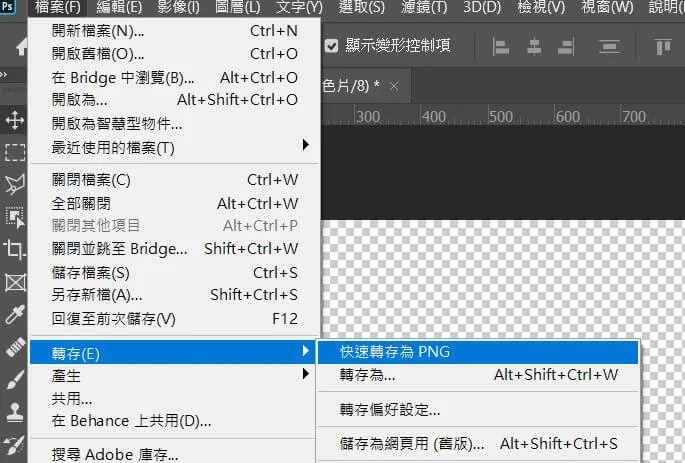Choose 關閉檔案(C) menu entry
Viewport: 685px width, 463px height.
pyautogui.click(x=175, y=180)
